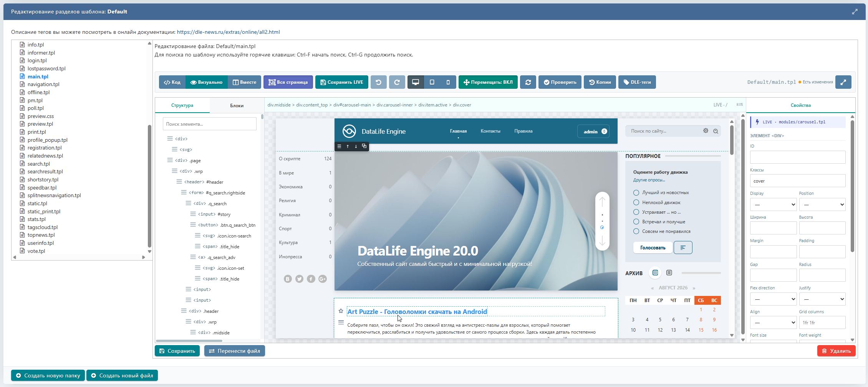Click the red 'Удалить' button

click(x=837, y=351)
